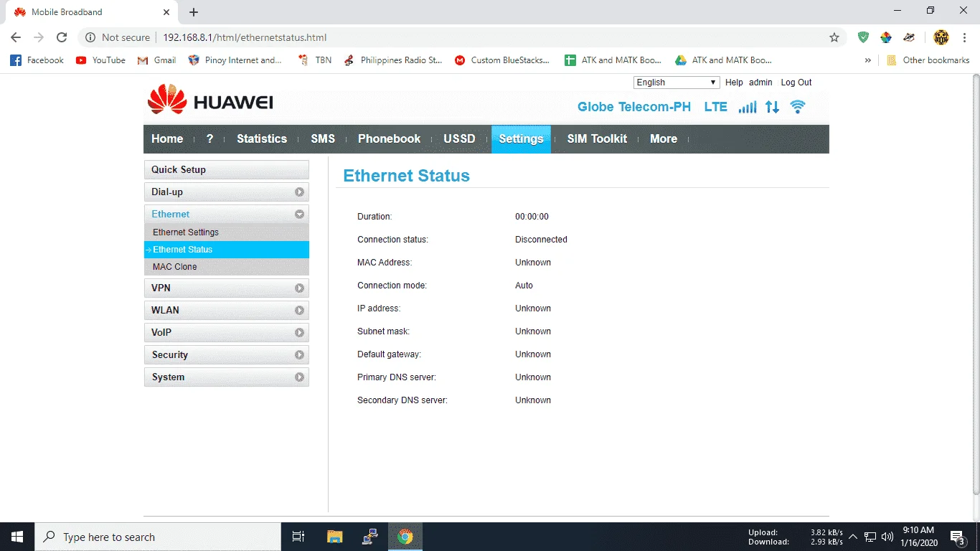Open Phonebook tab

click(x=390, y=139)
